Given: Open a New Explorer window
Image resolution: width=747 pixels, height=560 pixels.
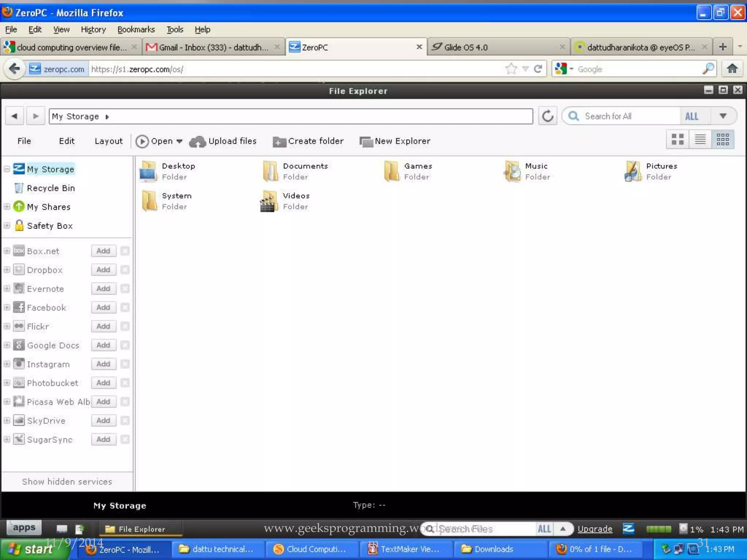Looking at the screenshot, I should [x=395, y=141].
